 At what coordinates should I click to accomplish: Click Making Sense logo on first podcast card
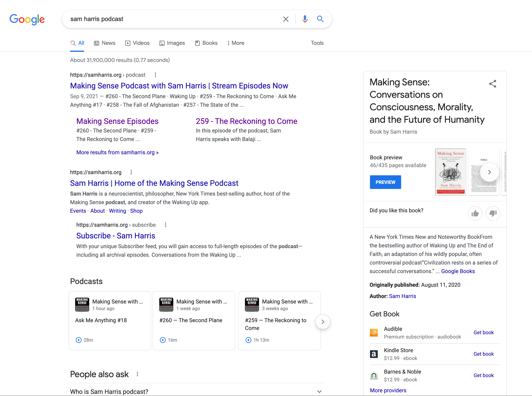pyautogui.click(x=82, y=305)
